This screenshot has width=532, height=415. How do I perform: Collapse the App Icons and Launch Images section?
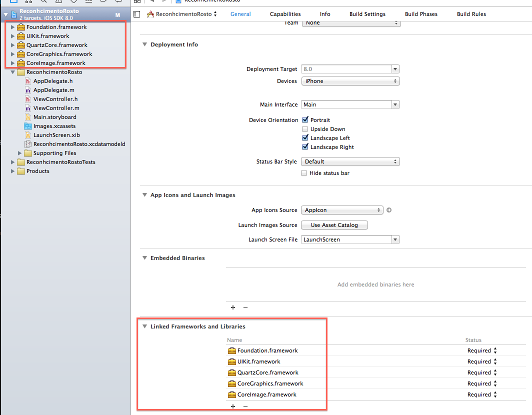tap(144, 195)
